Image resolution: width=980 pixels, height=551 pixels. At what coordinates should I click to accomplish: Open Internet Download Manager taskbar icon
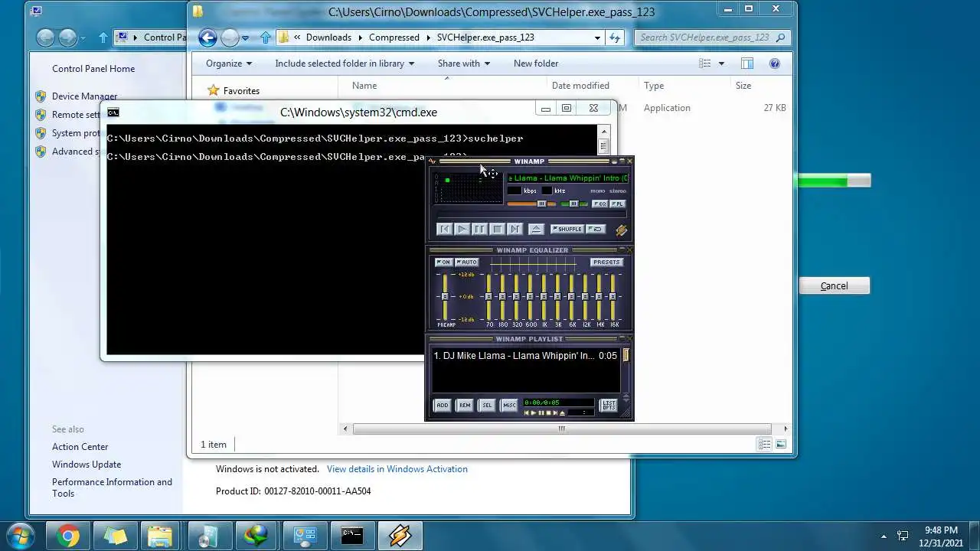(x=257, y=536)
